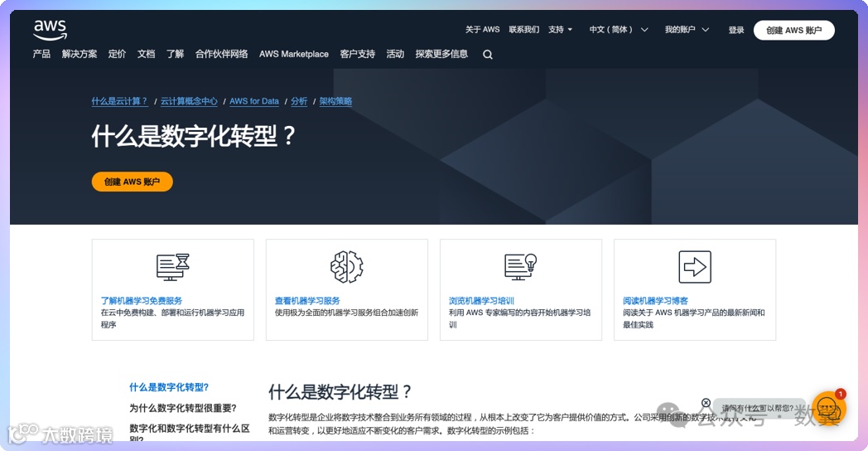Expand the 支持 dropdown
Screen dimensions: 868x451
(560, 29)
